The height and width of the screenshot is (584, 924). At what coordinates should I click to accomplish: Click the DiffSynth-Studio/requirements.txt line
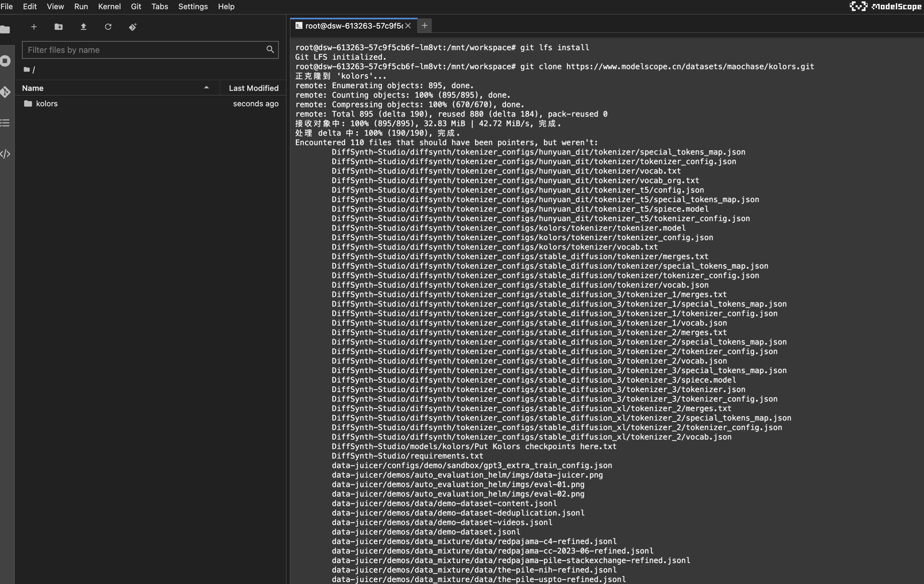(x=407, y=456)
